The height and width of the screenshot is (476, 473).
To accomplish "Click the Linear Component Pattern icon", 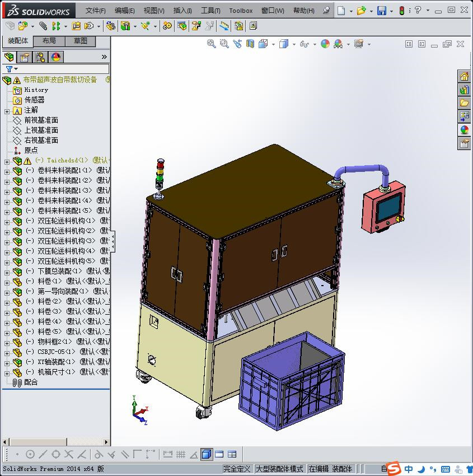I will coord(56,26).
